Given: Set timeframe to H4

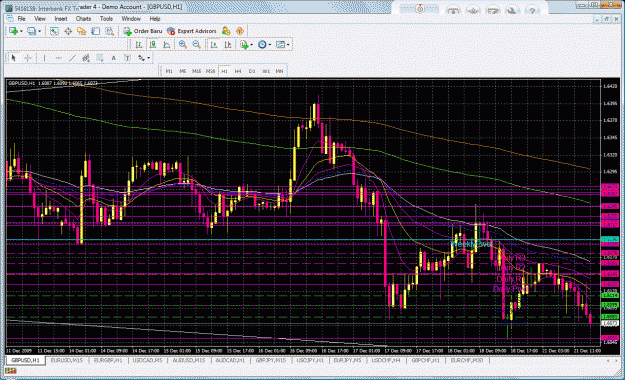Looking at the screenshot, I should click(238, 71).
